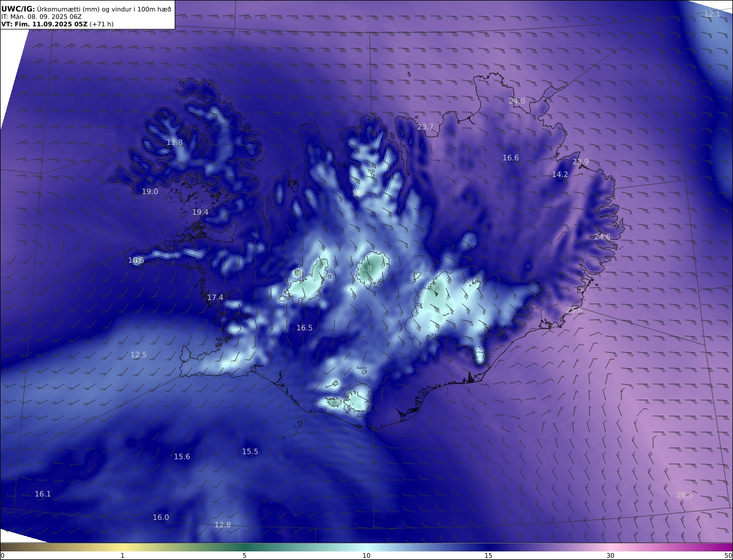This screenshot has height=560, width=733.
Task: Select the 24.0 value on the map
Action: point(517,101)
